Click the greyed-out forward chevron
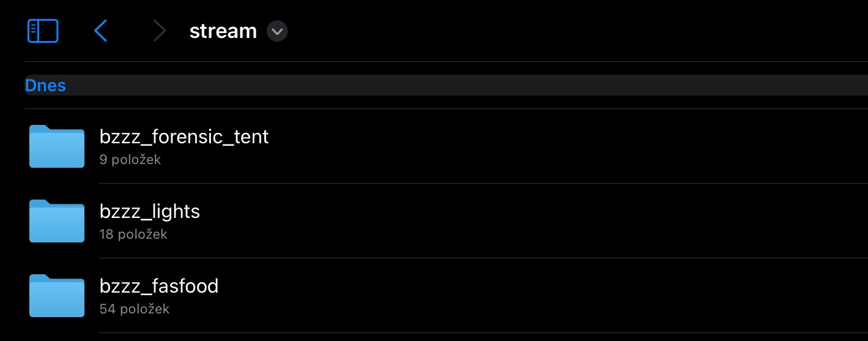The image size is (868, 341). pyautogui.click(x=160, y=31)
